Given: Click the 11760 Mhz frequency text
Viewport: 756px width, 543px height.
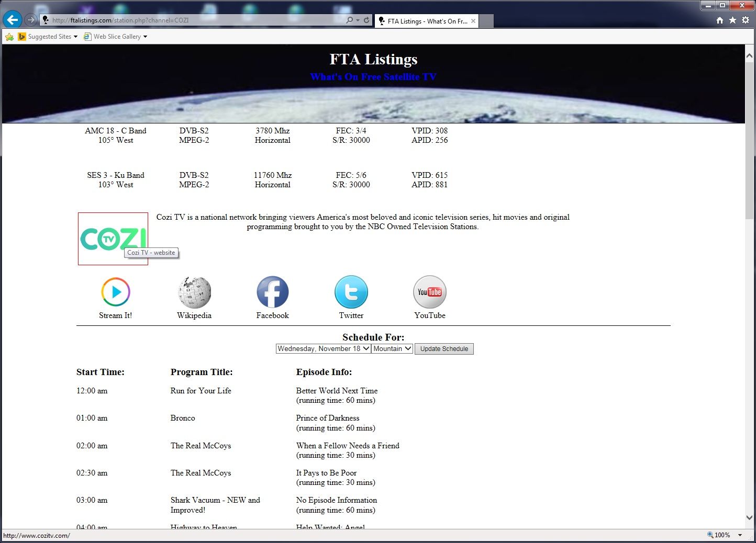Looking at the screenshot, I should coord(273,175).
